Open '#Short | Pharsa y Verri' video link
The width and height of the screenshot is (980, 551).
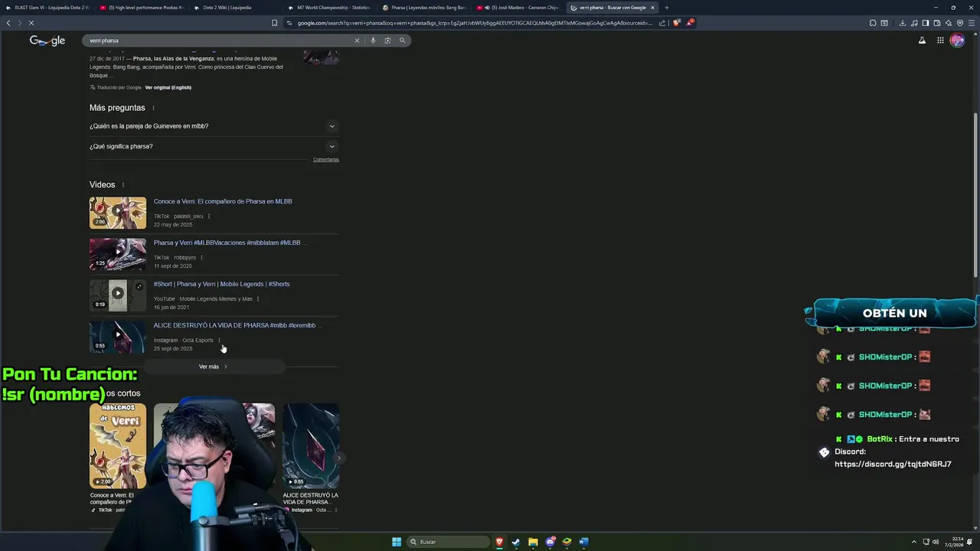[x=221, y=284]
